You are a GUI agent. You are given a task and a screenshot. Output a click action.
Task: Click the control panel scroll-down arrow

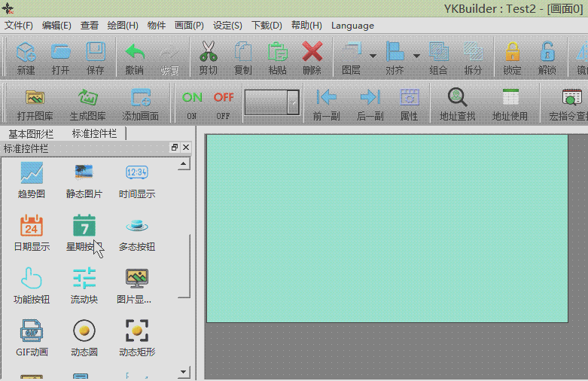tap(182, 372)
